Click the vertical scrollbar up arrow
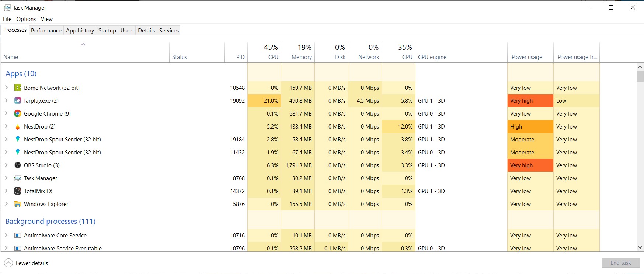 (x=640, y=67)
